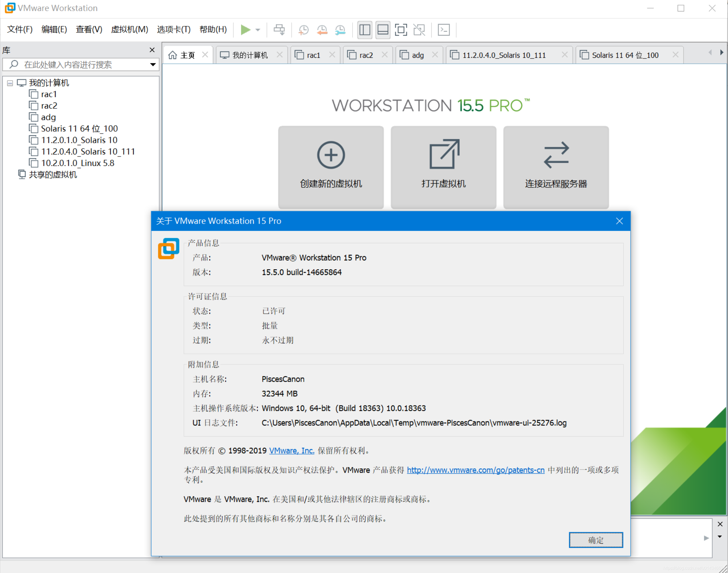Image resolution: width=728 pixels, height=573 pixels.
Task: Click the tab bar left arrow
Action: 710,53
